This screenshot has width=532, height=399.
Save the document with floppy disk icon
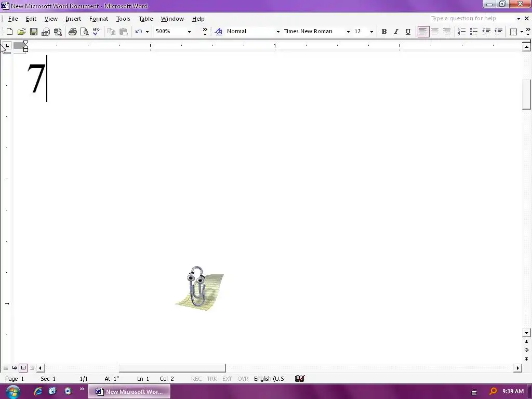pos(34,32)
